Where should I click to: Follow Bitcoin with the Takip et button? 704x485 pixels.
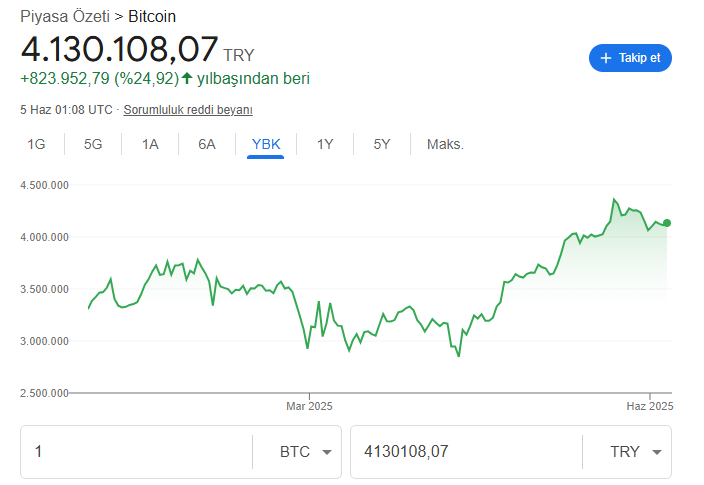click(630, 58)
